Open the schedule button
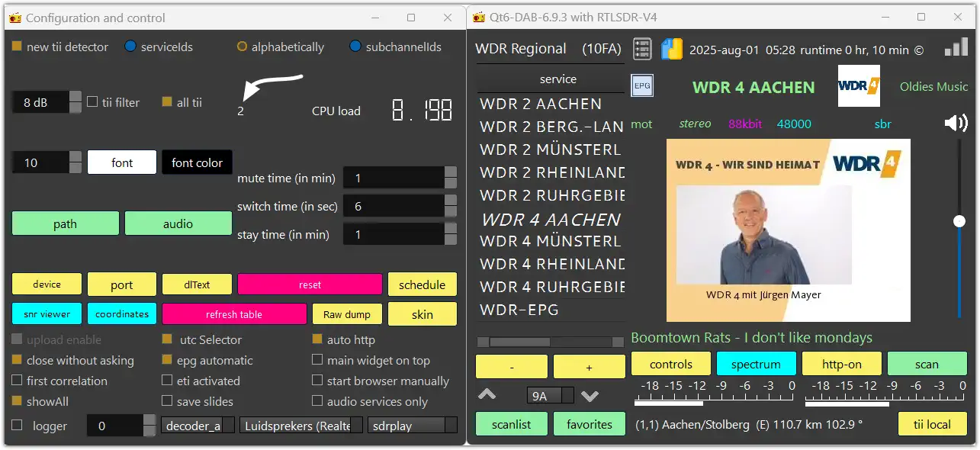This screenshot has height=450, width=980. (x=422, y=284)
